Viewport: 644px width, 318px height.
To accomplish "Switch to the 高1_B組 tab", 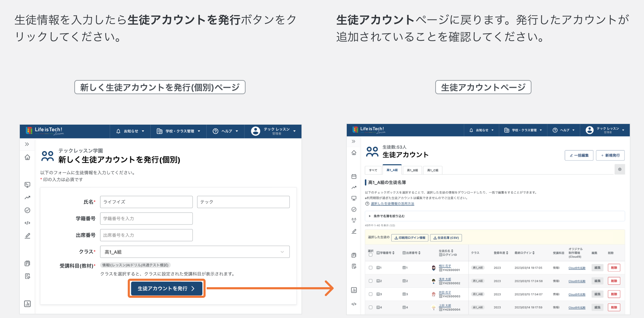I will [412, 170].
